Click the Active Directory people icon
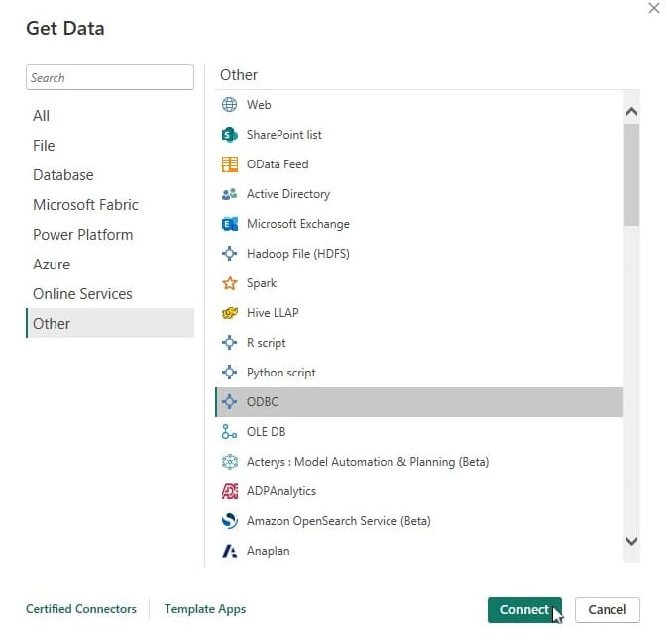The height and width of the screenshot is (644, 667). pyautogui.click(x=229, y=194)
